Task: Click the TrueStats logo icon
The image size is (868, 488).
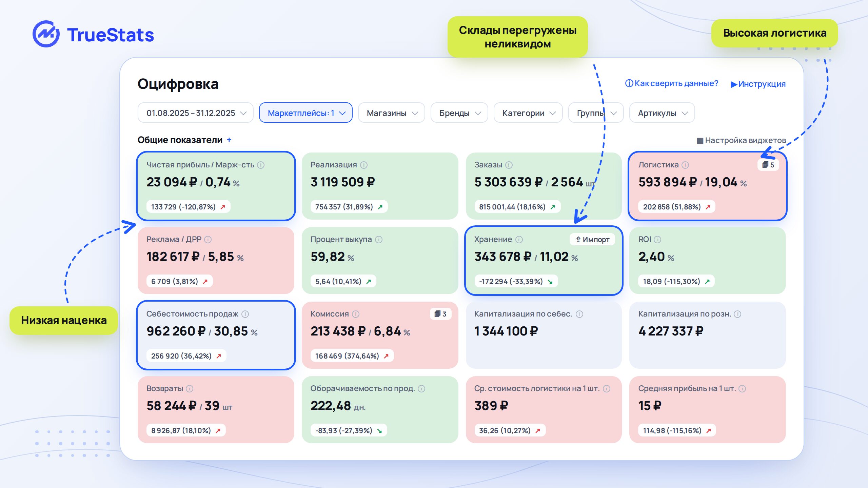Action: point(46,34)
